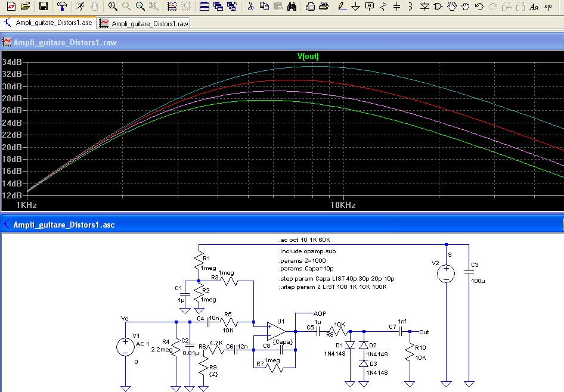
Task: Open the Control Panel hammer icon
Action: (x=62, y=7)
